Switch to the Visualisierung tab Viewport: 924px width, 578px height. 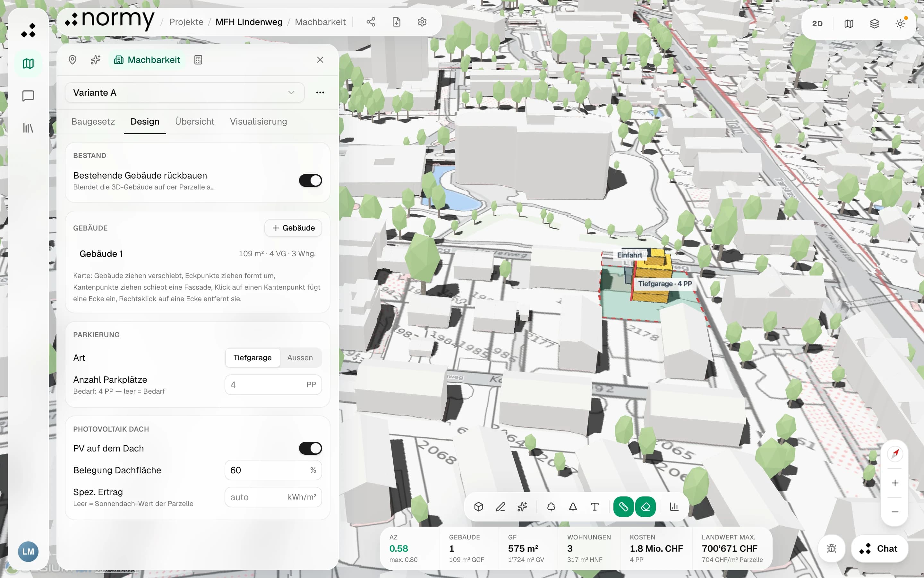[259, 122]
